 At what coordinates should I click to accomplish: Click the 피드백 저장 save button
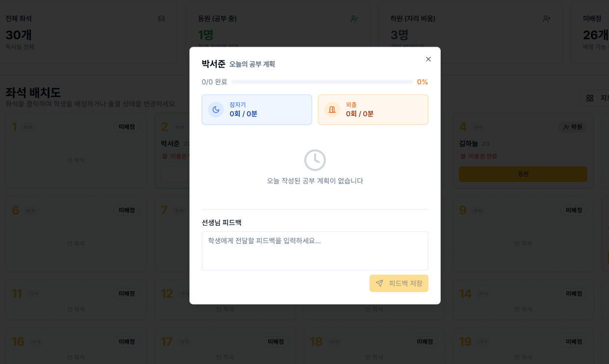[399, 283]
